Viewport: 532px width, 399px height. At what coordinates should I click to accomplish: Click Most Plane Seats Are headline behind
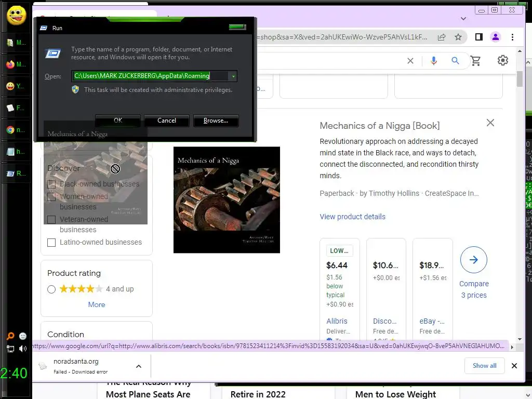(x=148, y=394)
